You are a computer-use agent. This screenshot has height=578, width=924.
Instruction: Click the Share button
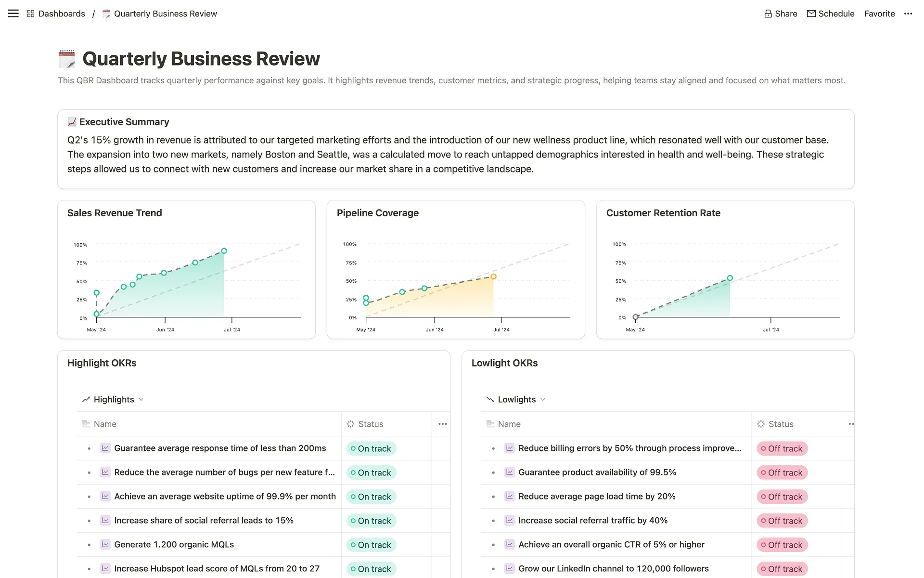click(x=781, y=13)
